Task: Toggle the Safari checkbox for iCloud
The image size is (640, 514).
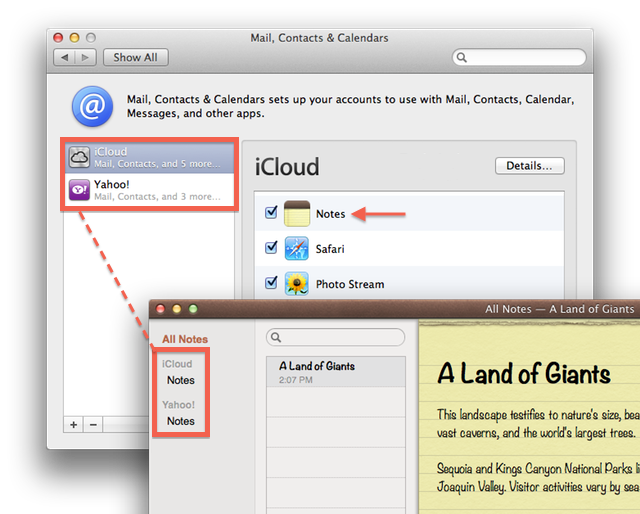Action: 271,247
